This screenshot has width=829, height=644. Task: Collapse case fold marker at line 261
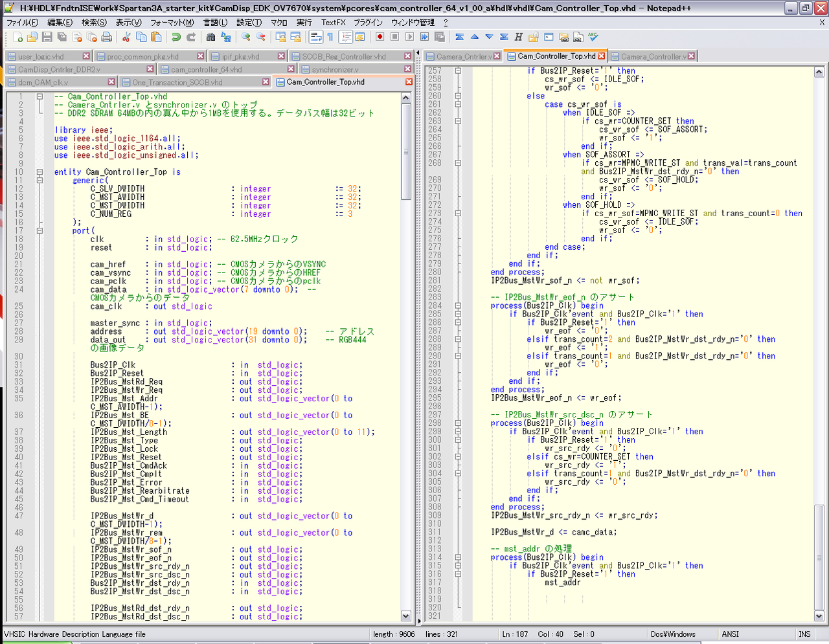pos(458,104)
